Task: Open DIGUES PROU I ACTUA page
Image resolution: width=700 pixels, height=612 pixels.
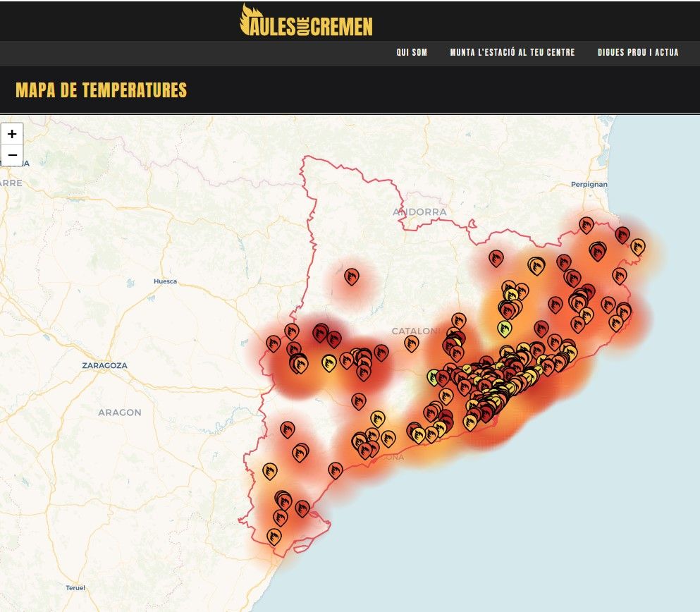Action: click(638, 52)
